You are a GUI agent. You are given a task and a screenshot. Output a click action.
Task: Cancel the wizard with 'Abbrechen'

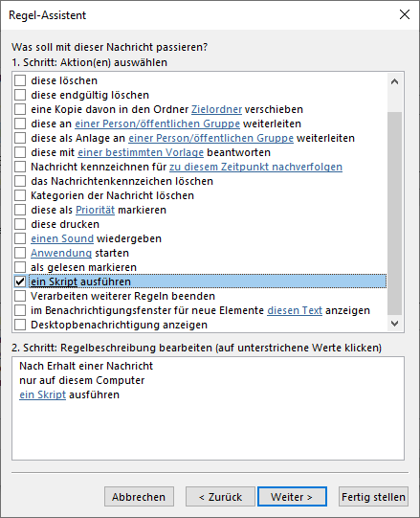point(139,497)
